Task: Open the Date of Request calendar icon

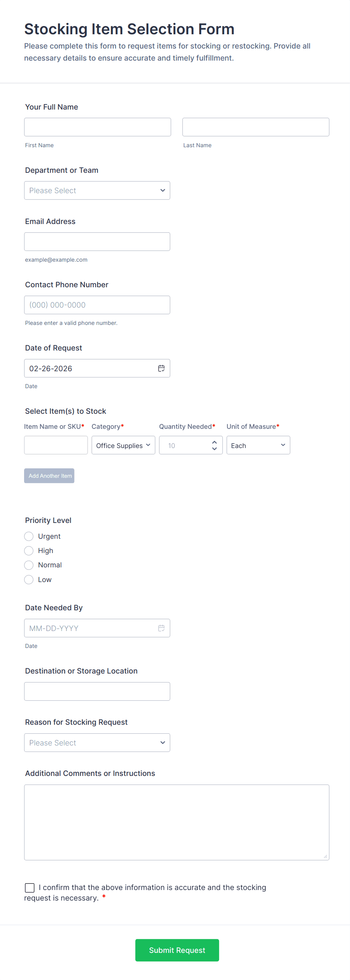Action: coord(161,368)
